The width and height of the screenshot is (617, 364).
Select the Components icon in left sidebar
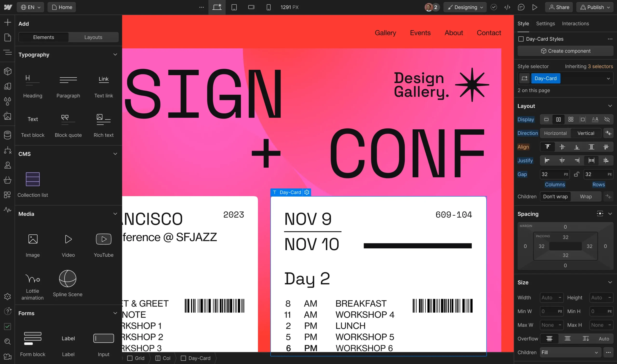click(8, 71)
